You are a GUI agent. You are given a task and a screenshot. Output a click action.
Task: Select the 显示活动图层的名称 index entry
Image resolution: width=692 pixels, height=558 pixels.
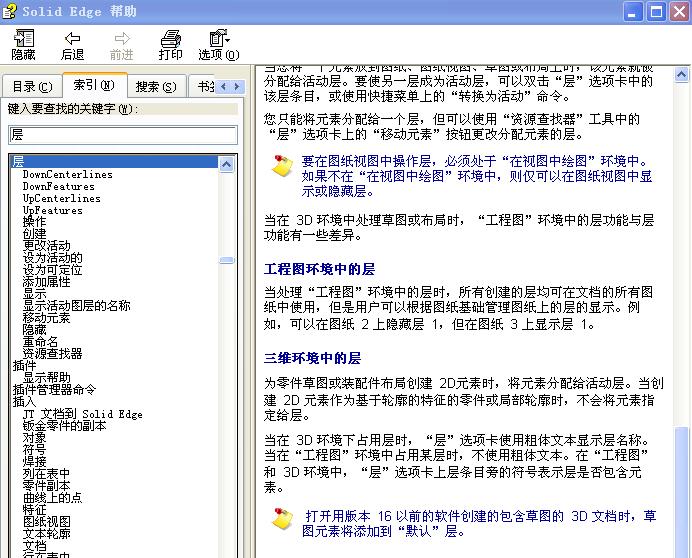tap(76, 305)
